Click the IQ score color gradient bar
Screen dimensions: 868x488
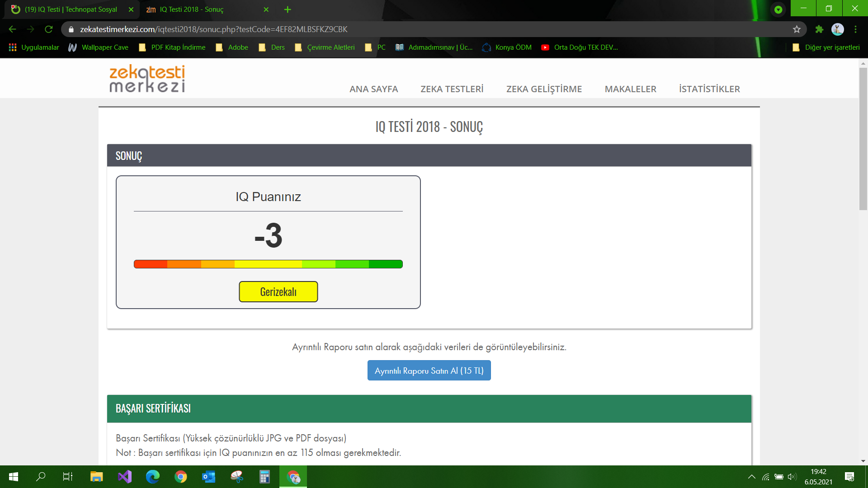click(x=268, y=264)
